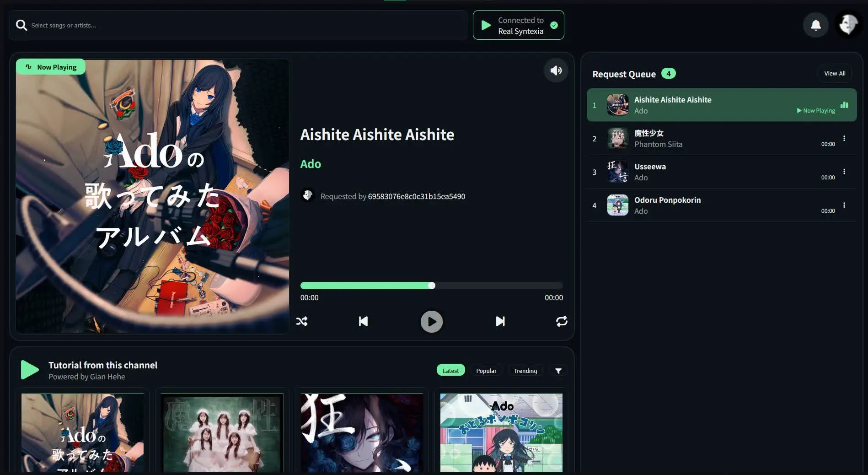Click the Aishite Aishite Aishite main title
The height and width of the screenshot is (475, 868).
pos(377,135)
